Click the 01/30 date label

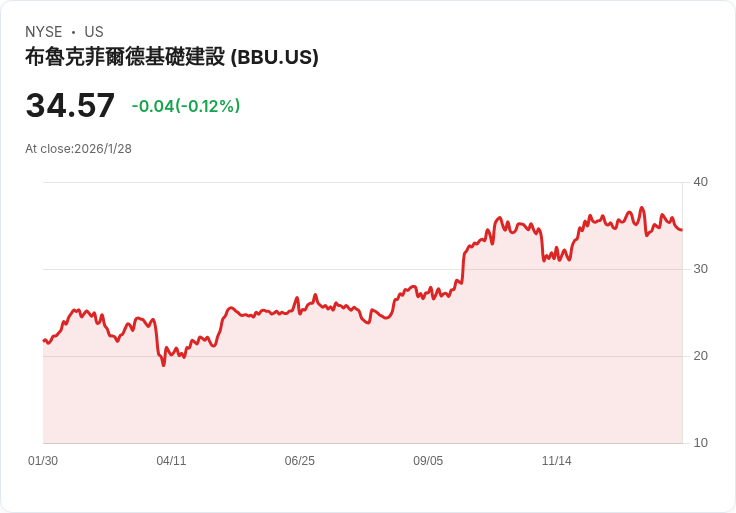click(43, 461)
